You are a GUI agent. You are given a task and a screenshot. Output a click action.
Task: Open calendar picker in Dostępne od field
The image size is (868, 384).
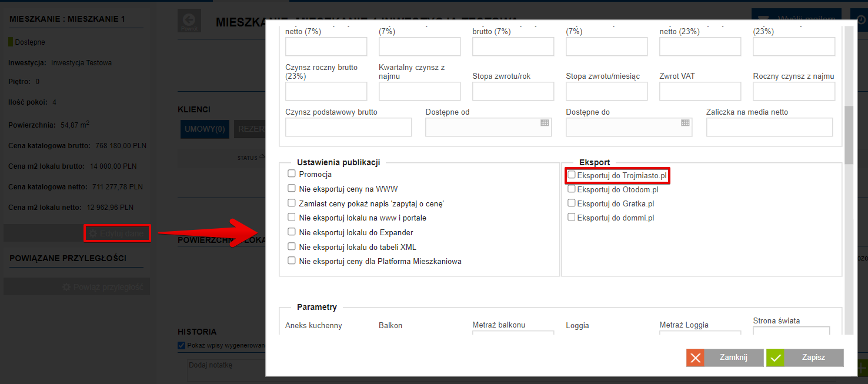[x=545, y=123]
